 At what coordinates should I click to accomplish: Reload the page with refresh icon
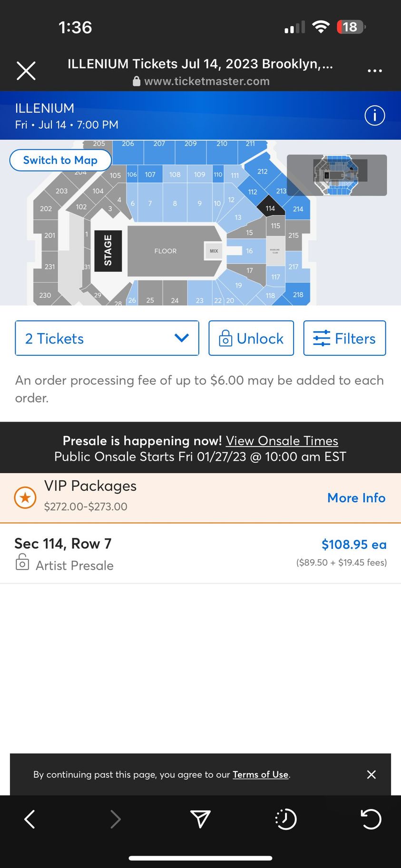point(371,819)
